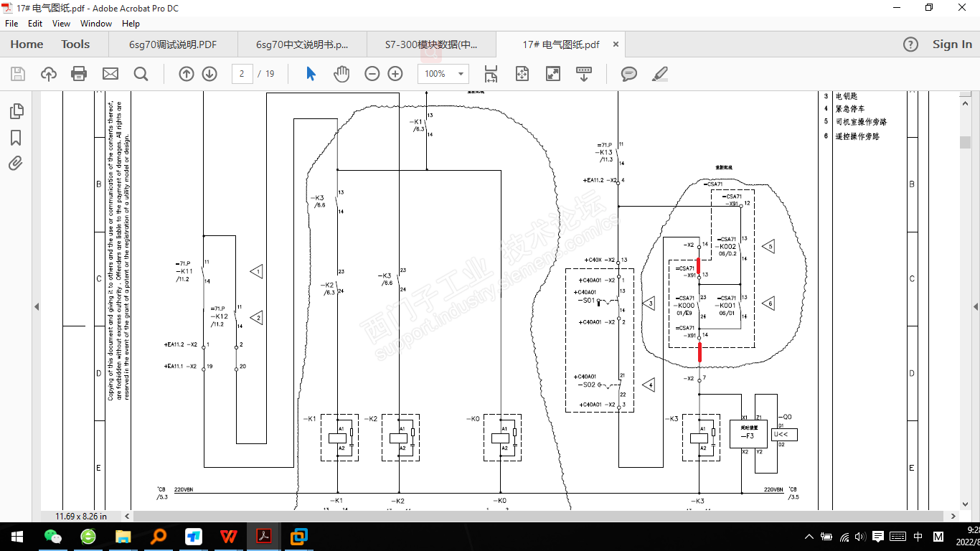Image resolution: width=980 pixels, height=551 pixels.
Task: Switch to the Tools tab
Action: tap(75, 44)
